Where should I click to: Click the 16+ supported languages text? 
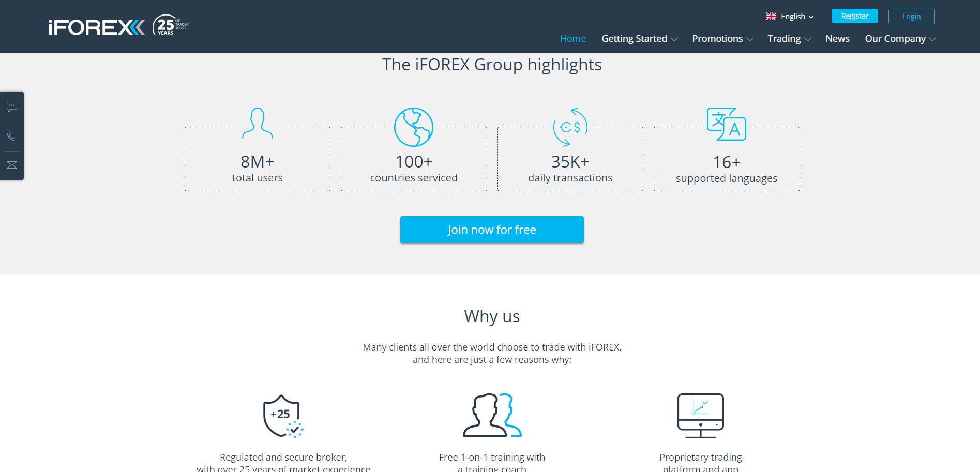[x=727, y=169]
